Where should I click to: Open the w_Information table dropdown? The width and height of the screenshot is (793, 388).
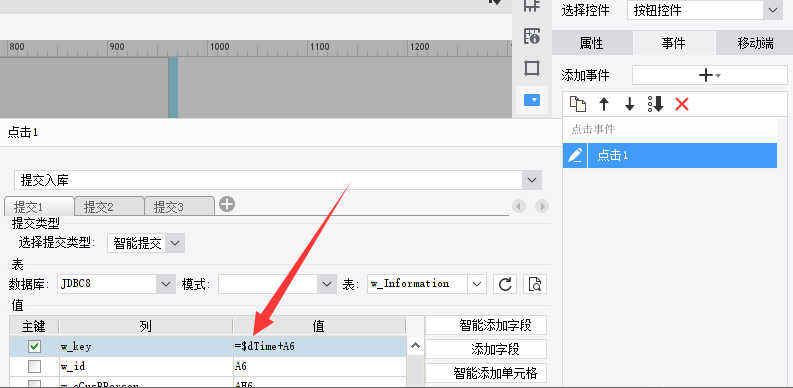[x=427, y=284]
